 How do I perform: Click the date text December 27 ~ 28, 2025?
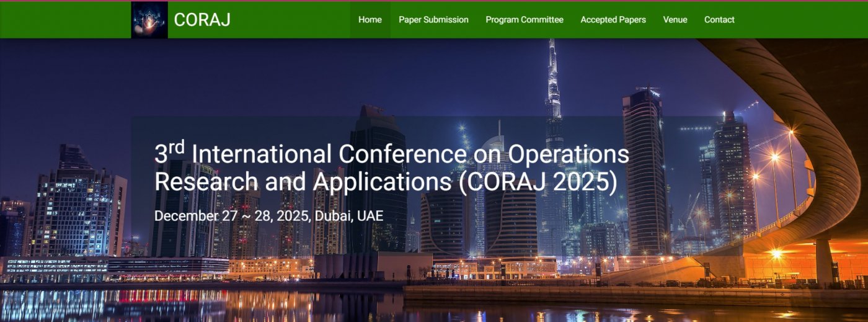232,216
